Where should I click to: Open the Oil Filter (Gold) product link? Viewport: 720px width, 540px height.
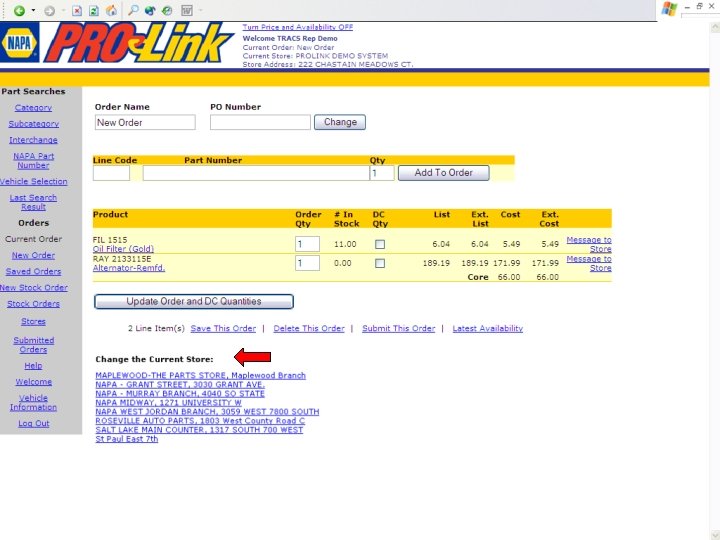(x=123, y=249)
